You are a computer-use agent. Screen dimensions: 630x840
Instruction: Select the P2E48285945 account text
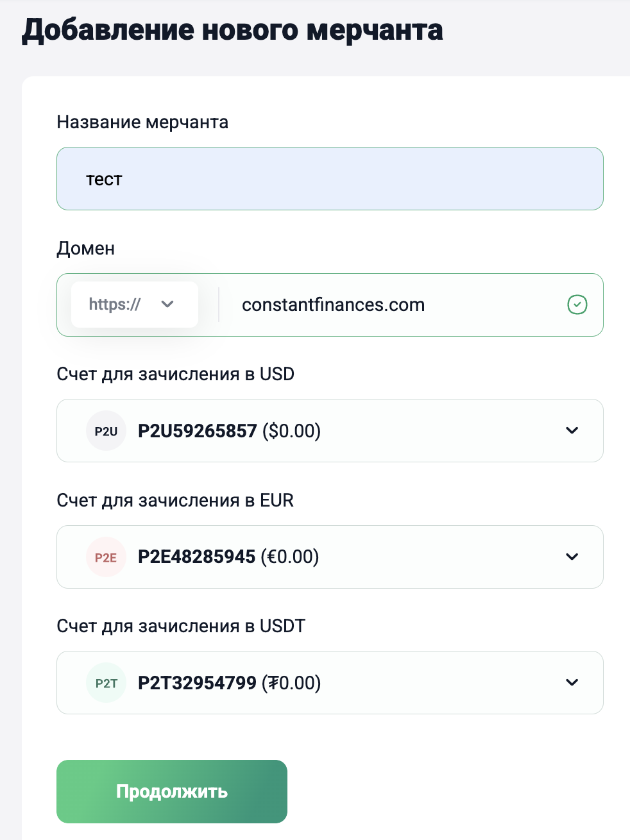point(197,557)
